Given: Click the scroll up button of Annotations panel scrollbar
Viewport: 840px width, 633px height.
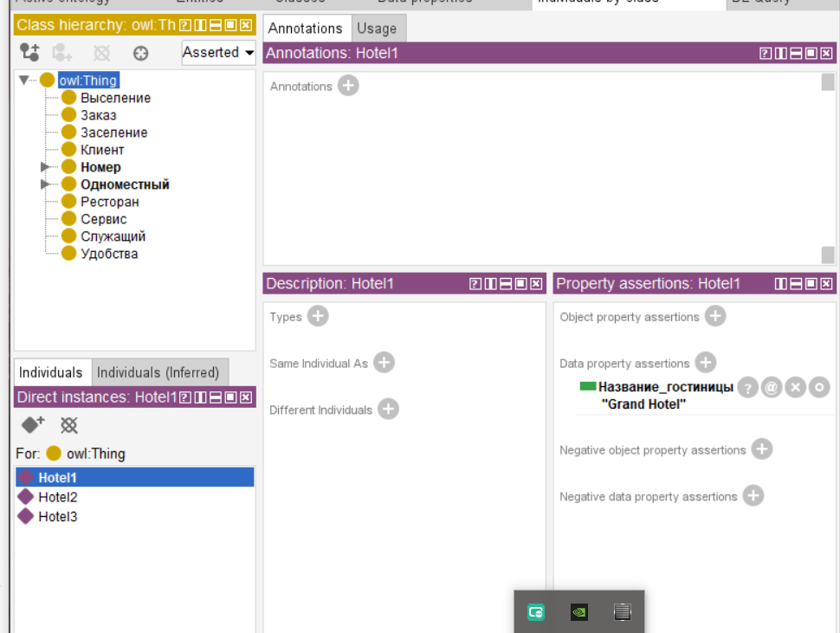Looking at the screenshot, I should tap(828, 82).
